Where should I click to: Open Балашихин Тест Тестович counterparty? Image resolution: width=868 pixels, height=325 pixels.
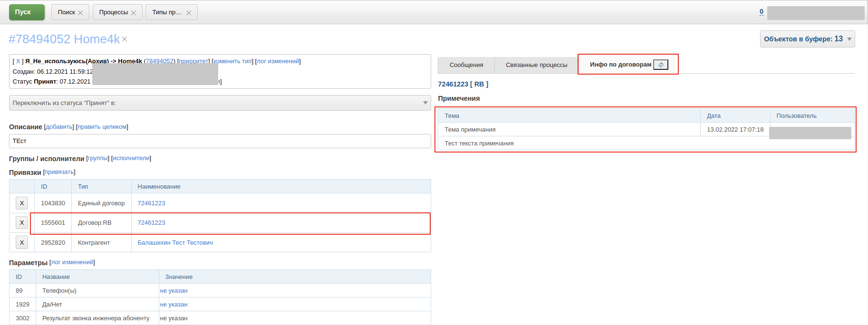coord(175,243)
